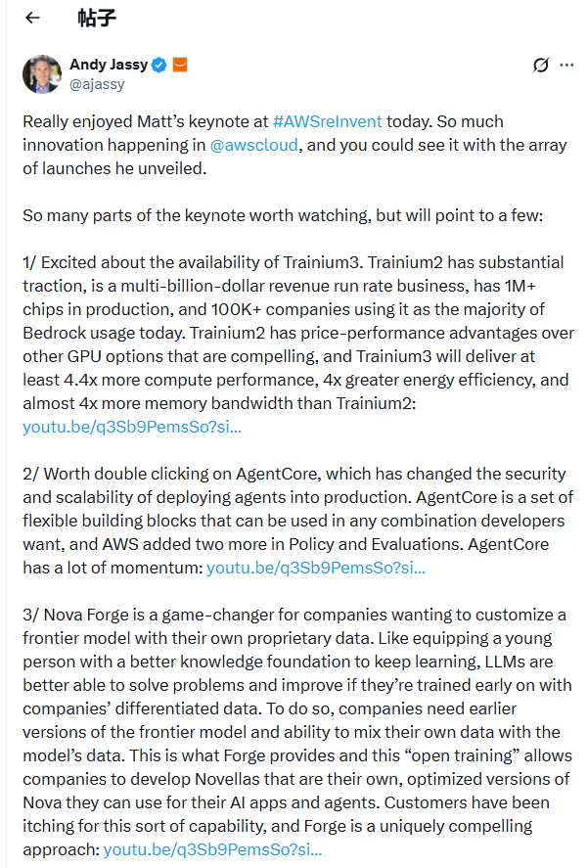The width and height of the screenshot is (588, 868).
Task: Open the three-dot more options menu
Action: [567, 66]
